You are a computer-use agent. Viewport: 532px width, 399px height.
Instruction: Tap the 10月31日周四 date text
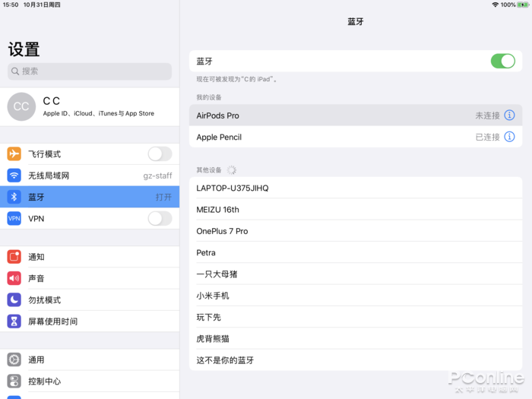pyautogui.click(x=42, y=5)
